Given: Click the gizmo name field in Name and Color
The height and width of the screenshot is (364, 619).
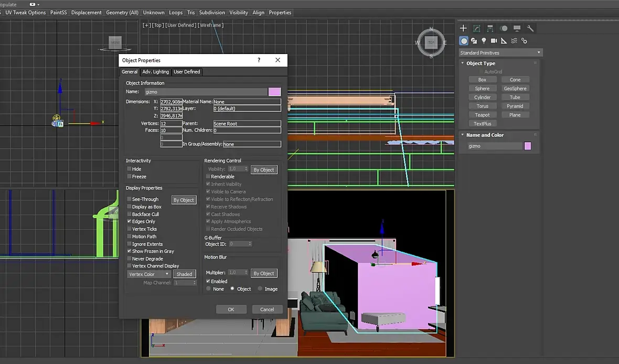Looking at the screenshot, I should 494,146.
